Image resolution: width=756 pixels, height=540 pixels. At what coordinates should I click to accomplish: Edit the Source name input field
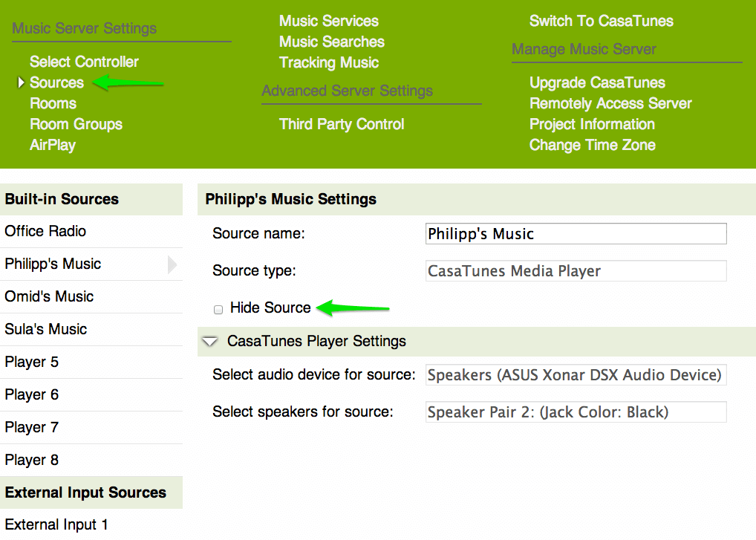tap(576, 233)
